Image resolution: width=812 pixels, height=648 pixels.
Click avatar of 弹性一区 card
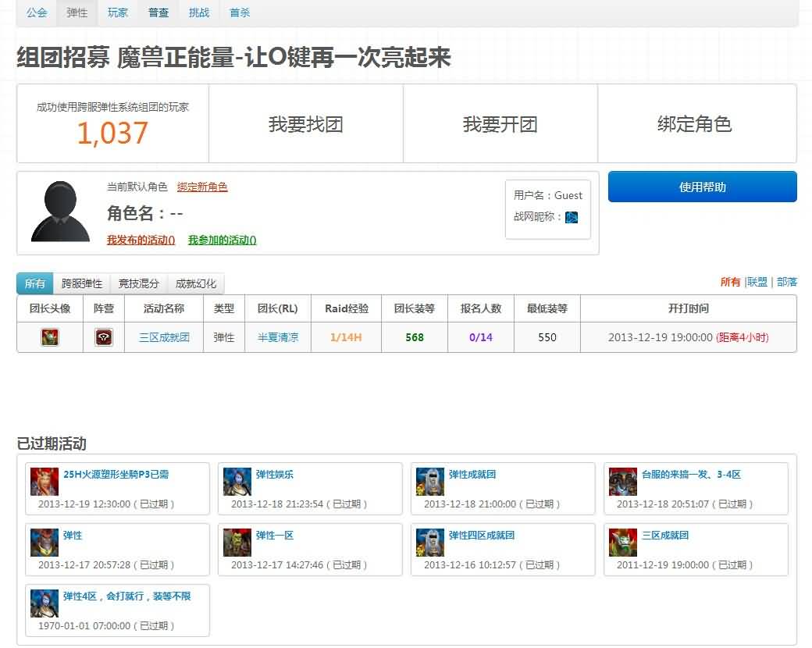point(237,543)
